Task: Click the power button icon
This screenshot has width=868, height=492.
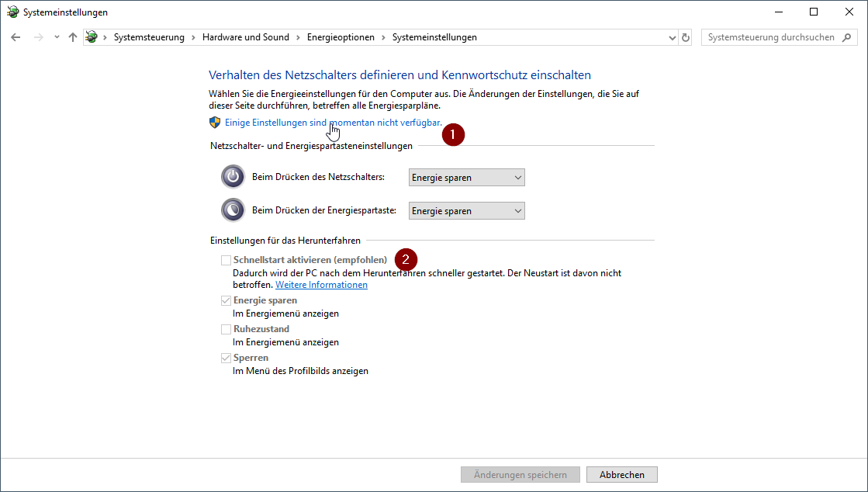Action: pyautogui.click(x=233, y=177)
